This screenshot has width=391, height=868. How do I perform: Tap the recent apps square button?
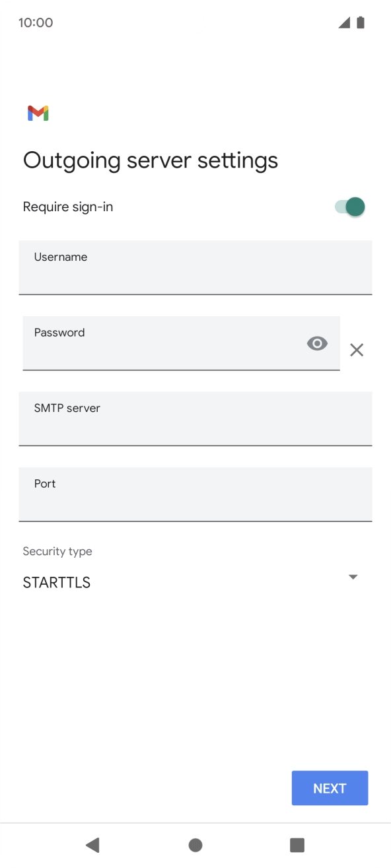point(297,845)
